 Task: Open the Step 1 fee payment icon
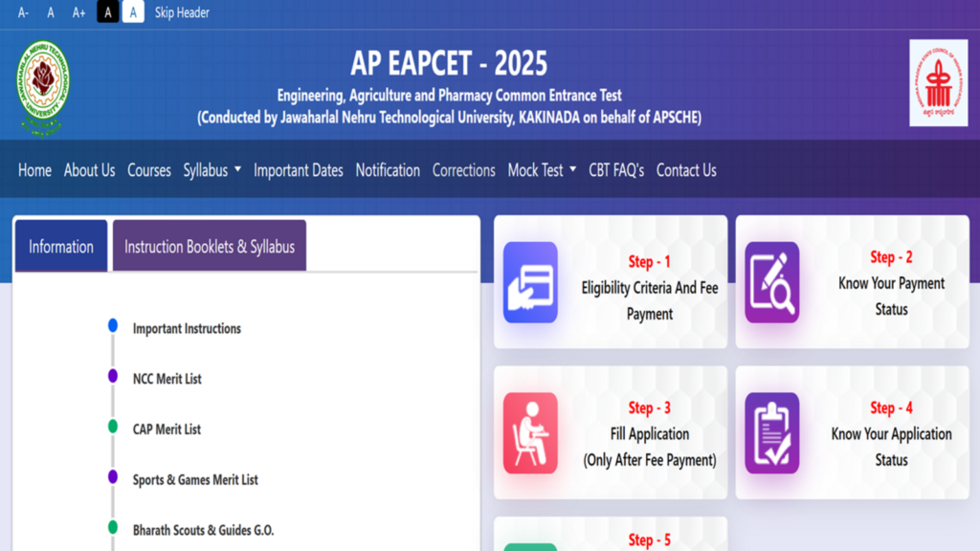(x=530, y=282)
